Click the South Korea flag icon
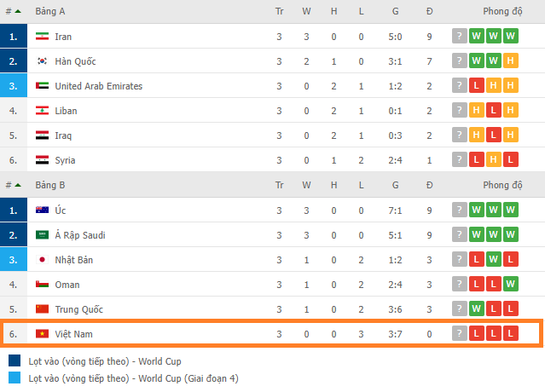Screen dimensions: 545x392 coord(42,61)
